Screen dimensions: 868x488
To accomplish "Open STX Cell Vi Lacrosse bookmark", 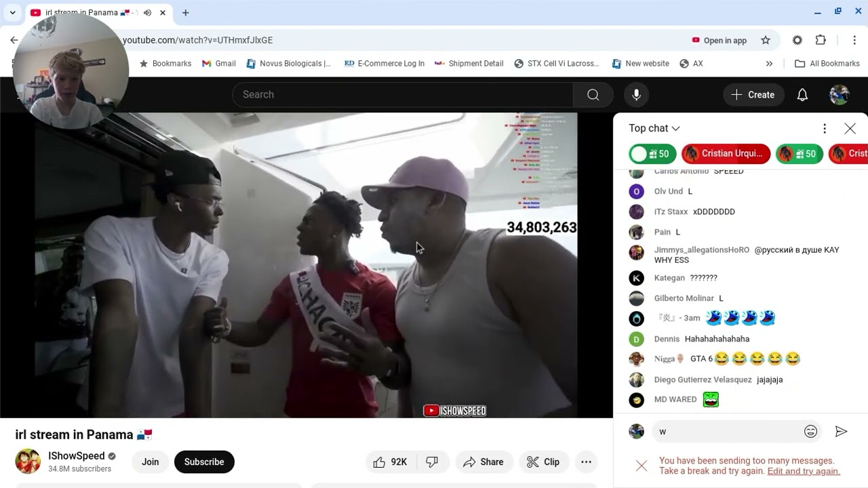I will pos(557,64).
